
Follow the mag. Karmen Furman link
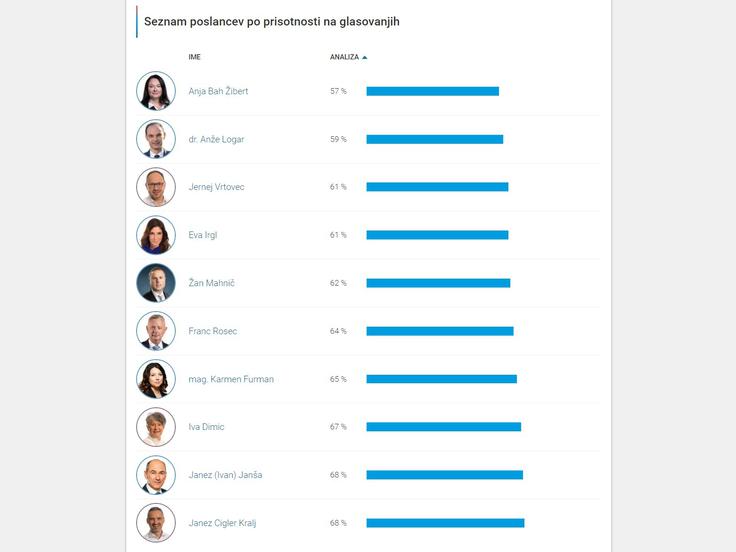coord(231,379)
